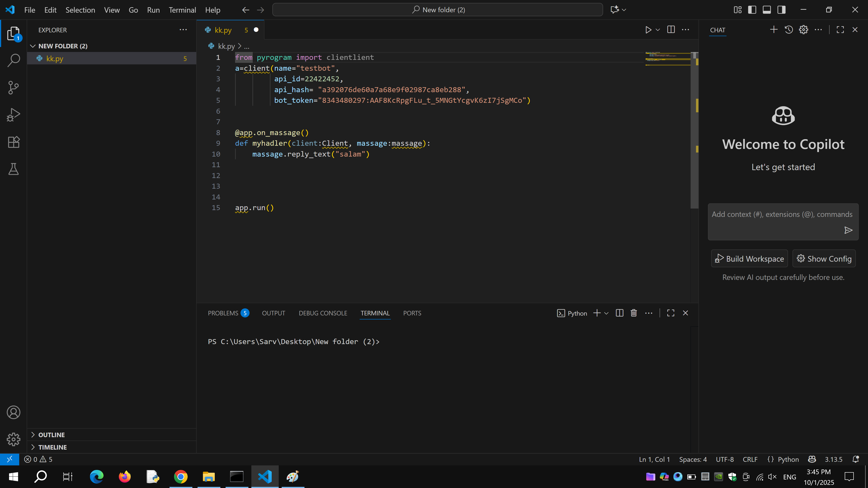This screenshot has height=488, width=868.
Task: Switch to the PROBLEMS tab
Action: [x=223, y=313]
